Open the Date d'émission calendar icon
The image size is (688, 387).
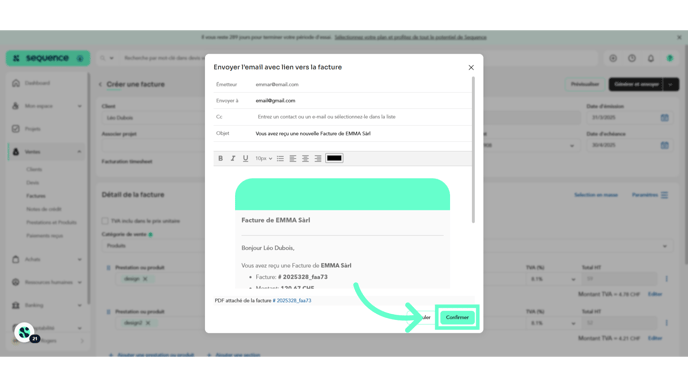[664, 118]
